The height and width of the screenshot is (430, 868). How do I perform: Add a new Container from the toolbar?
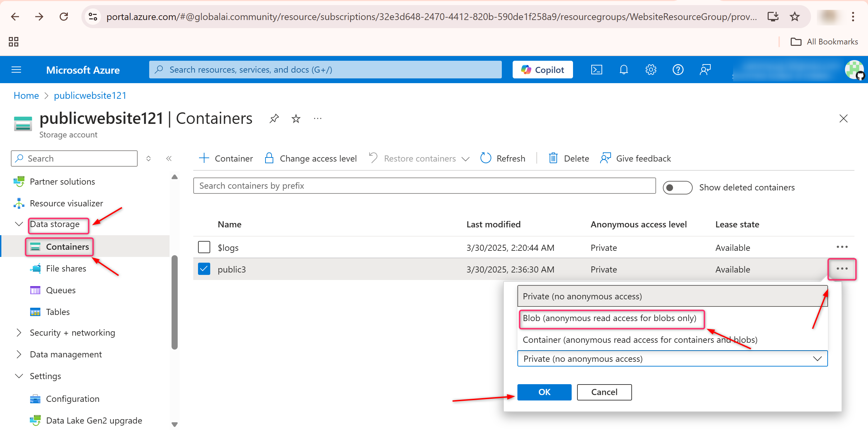pos(226,158)
